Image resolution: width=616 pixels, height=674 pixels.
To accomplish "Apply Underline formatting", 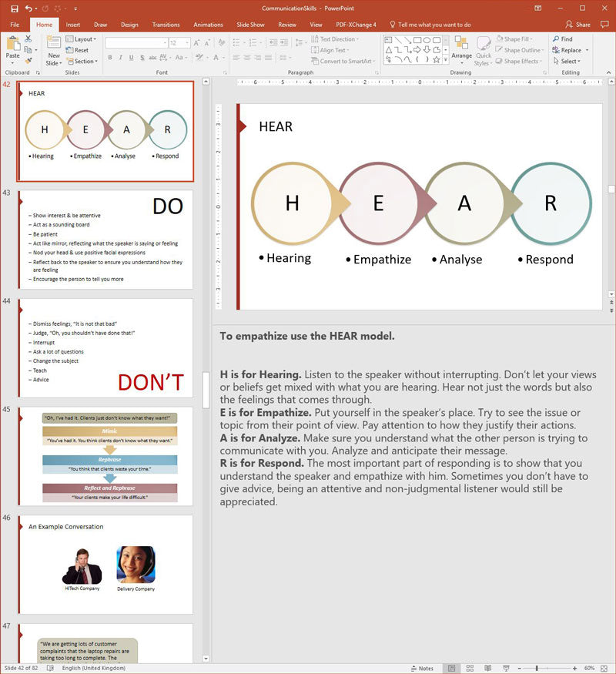I will (131, 57).
